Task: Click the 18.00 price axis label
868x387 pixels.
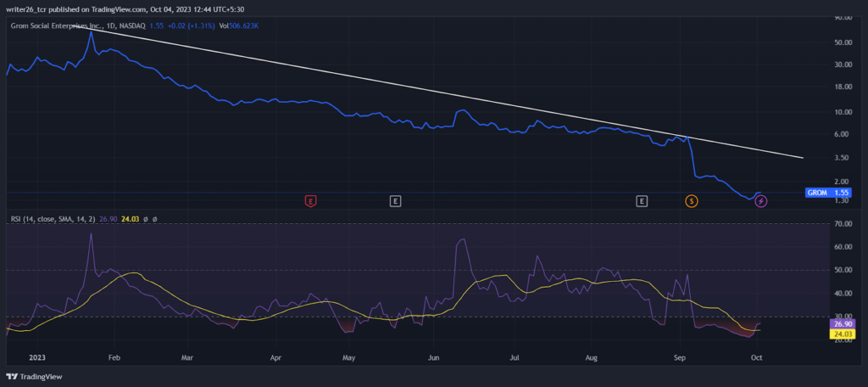Action: point(843,87)
